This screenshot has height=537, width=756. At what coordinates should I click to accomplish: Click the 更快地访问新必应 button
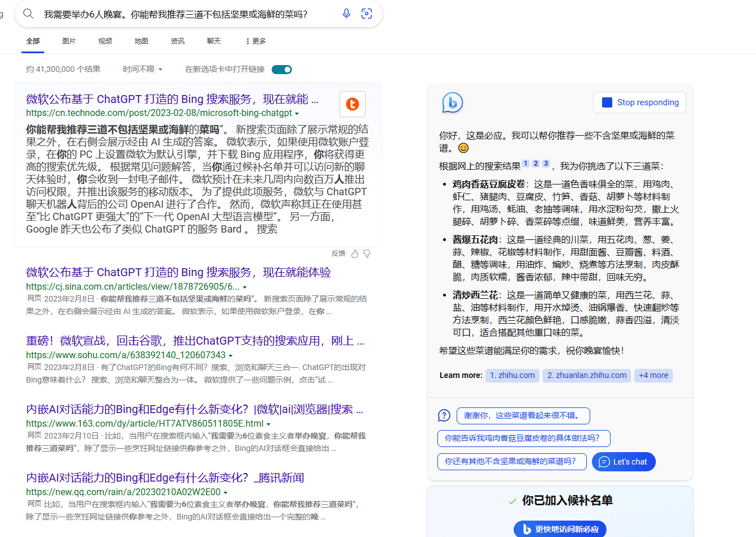[560, 529]
